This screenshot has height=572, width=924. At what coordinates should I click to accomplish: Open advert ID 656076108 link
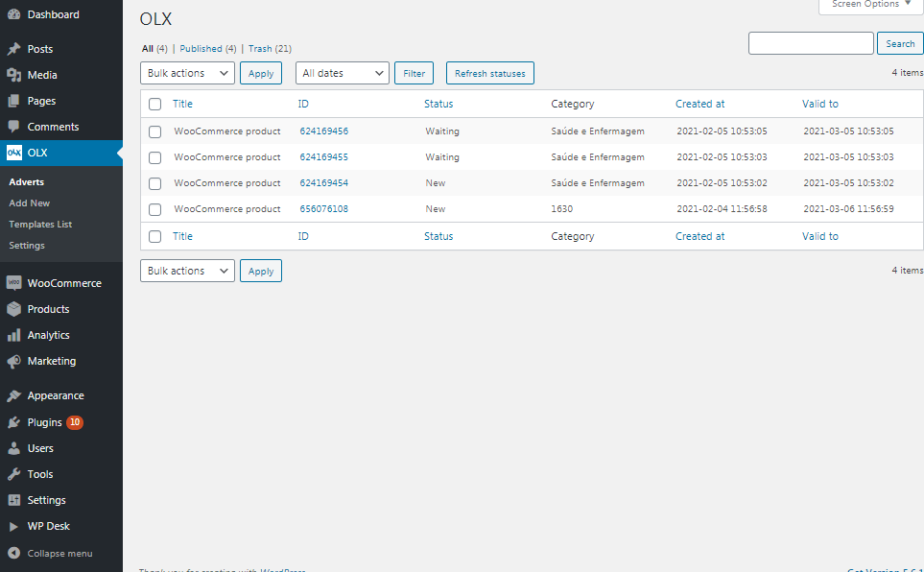(x=324, y=209)
